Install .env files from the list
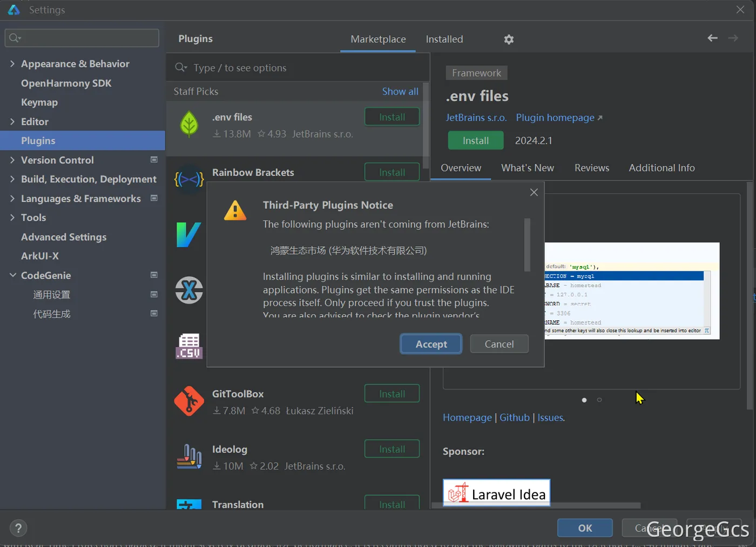The width and height of the screenshot is (756, 547). tap(392, 117)
